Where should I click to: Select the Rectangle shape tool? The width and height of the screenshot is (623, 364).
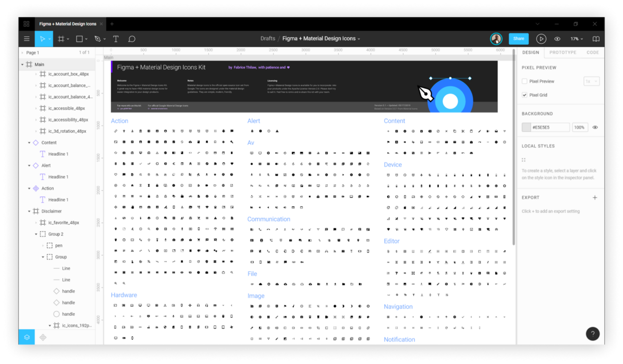pos(80,38)
